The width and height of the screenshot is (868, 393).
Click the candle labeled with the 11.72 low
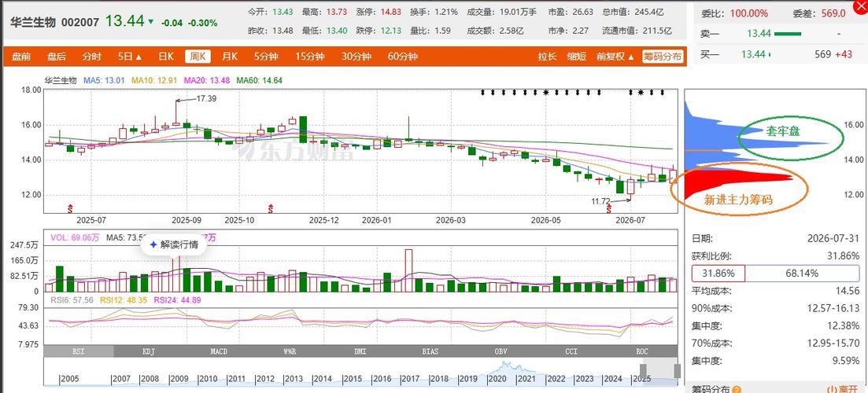point(630,187)
